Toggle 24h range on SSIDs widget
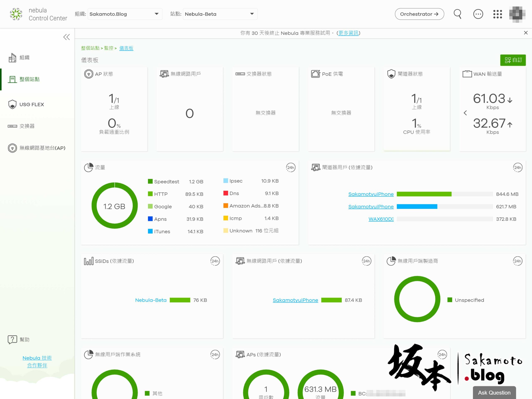Viewport: 532px width, 399px height. (x=215, y=261)
